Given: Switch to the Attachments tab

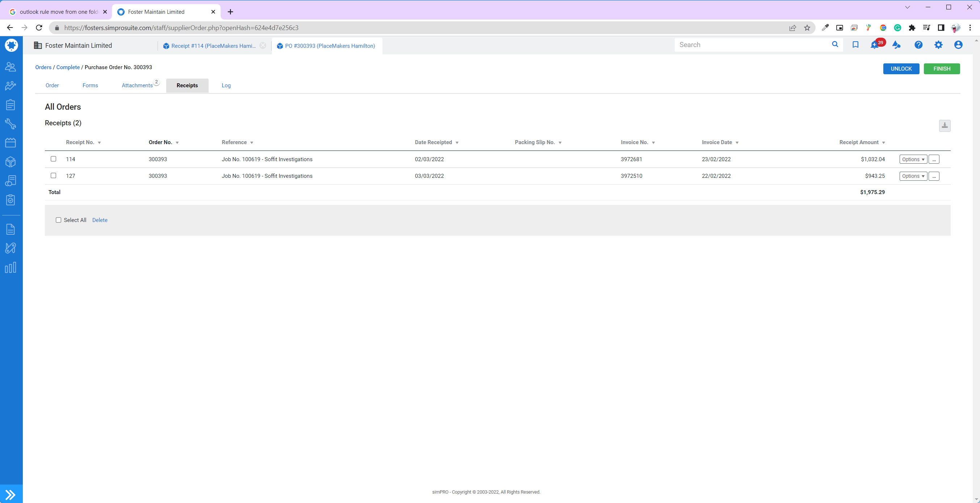Looking at the screenshot, I should [x=137, y=85].
